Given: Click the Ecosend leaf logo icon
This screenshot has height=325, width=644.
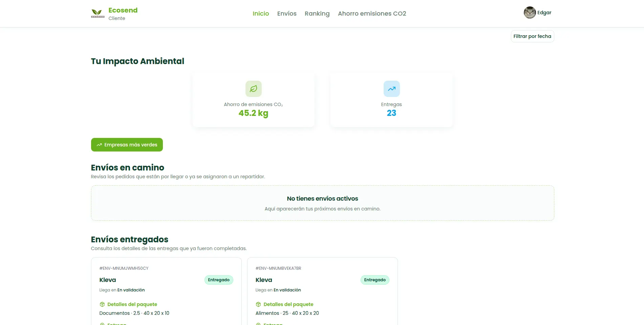Looking at the screenshot, I should pos(98,14).
